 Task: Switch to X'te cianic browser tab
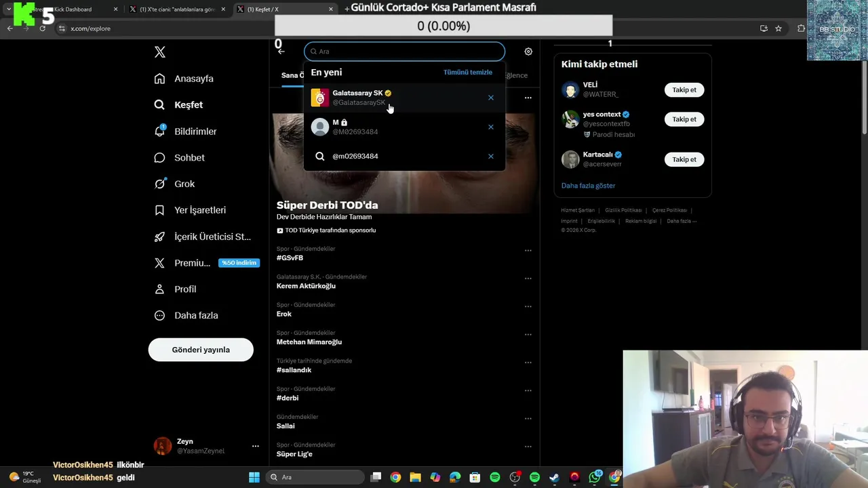coord(178,9)
